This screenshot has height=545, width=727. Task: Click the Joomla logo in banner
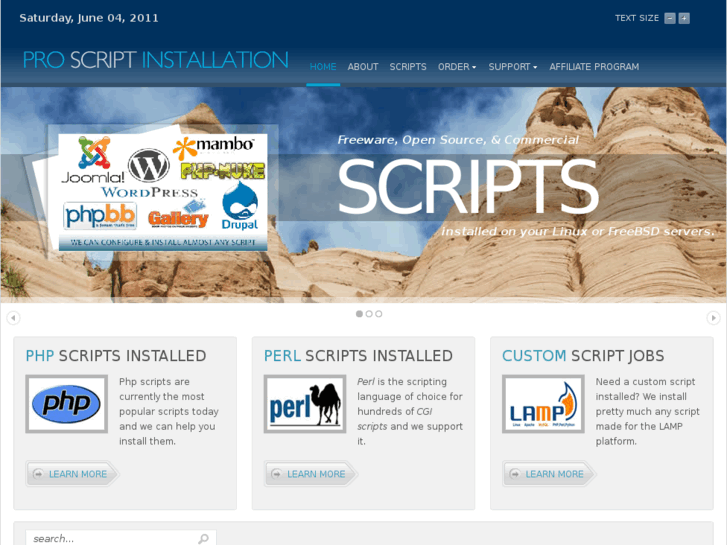pos(94,160)
